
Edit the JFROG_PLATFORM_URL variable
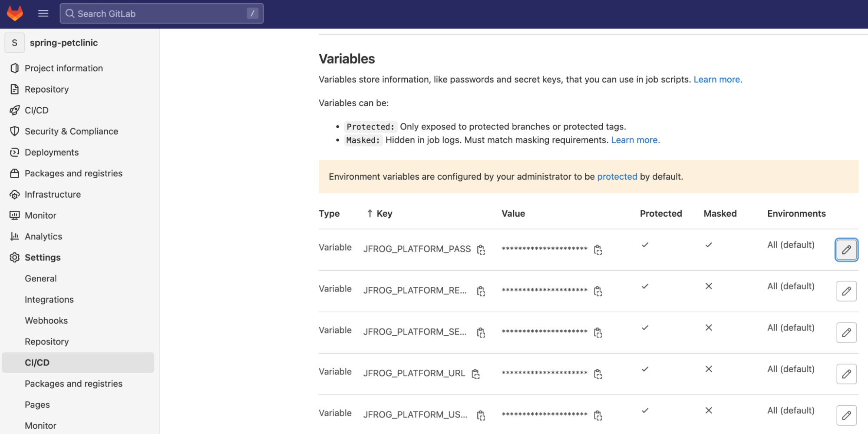[846, 374]
